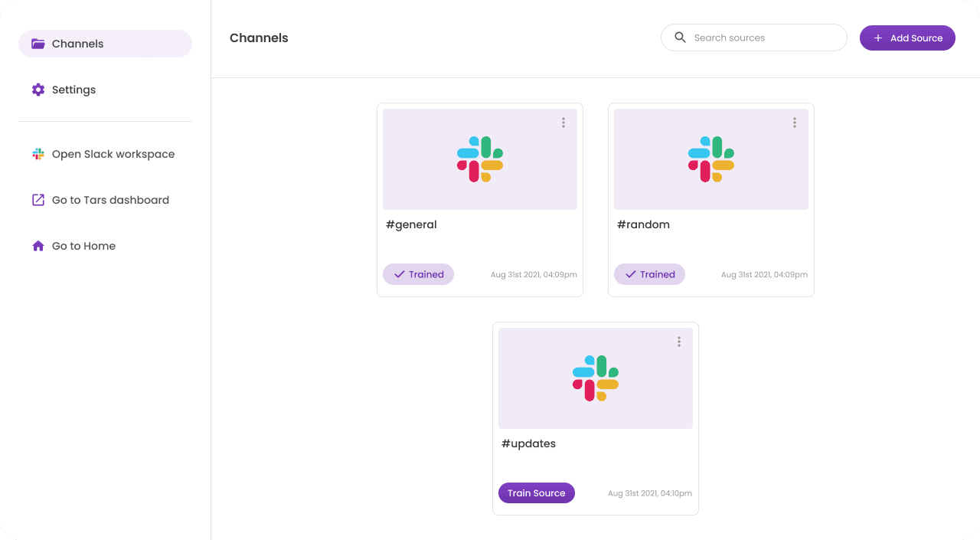Click the magnifier icon in search box
The width and height of the screenshot is (980, 540).
click(x=680, y=38)
